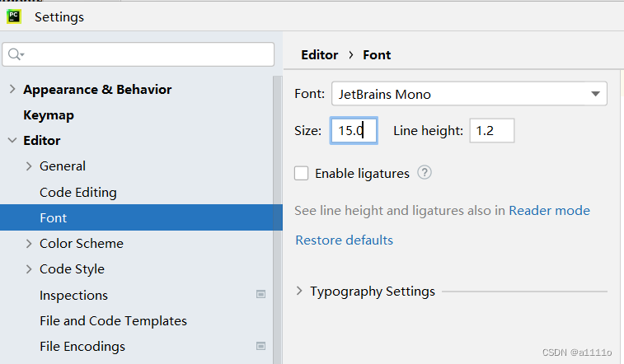This screenshot has height=364, width=624.
Task: Expand Color Scheme settings
Action: point(29,244)
